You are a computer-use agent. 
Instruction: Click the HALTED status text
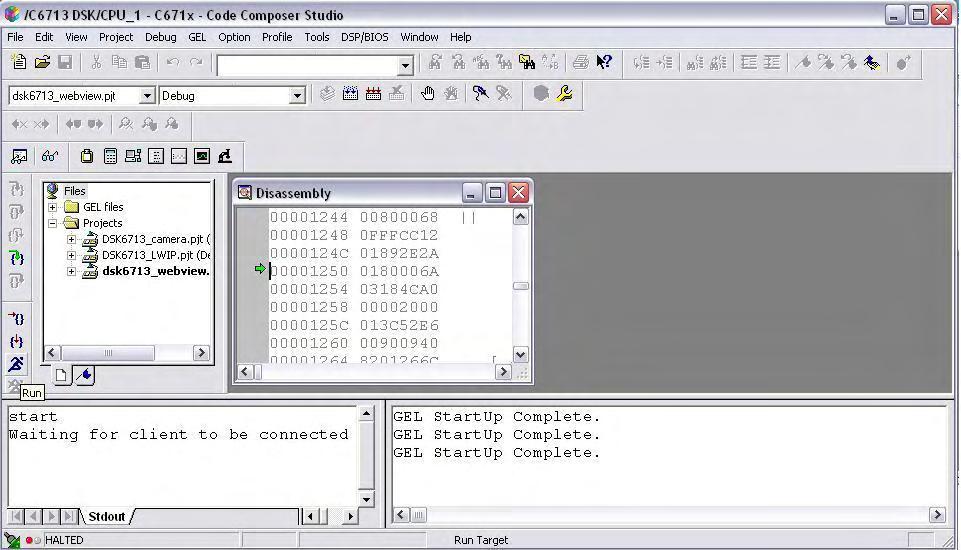pyautogui.click(x=64, y=540)
